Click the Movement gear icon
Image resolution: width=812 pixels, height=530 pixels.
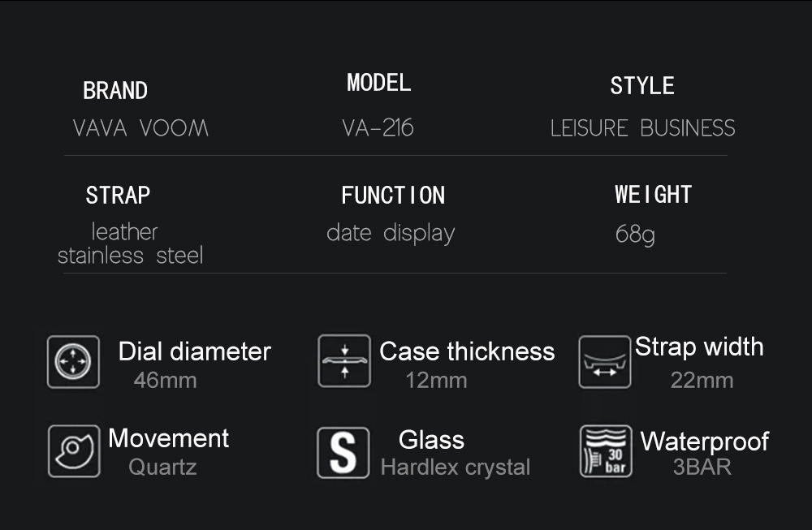click(74, 450)
